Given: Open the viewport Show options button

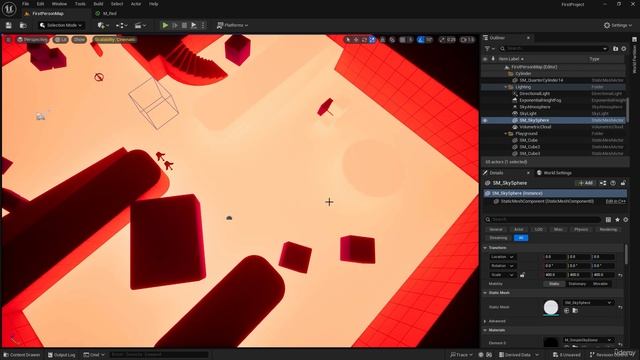Looking at the screenshot, I should 79,40.
